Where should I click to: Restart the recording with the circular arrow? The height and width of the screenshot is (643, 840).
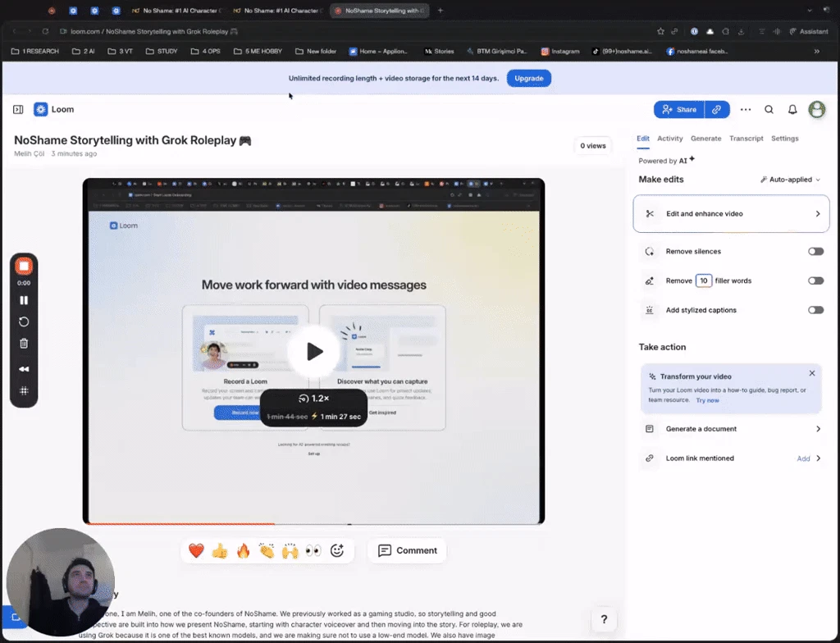pyautogui.click(x=24, y=322)
